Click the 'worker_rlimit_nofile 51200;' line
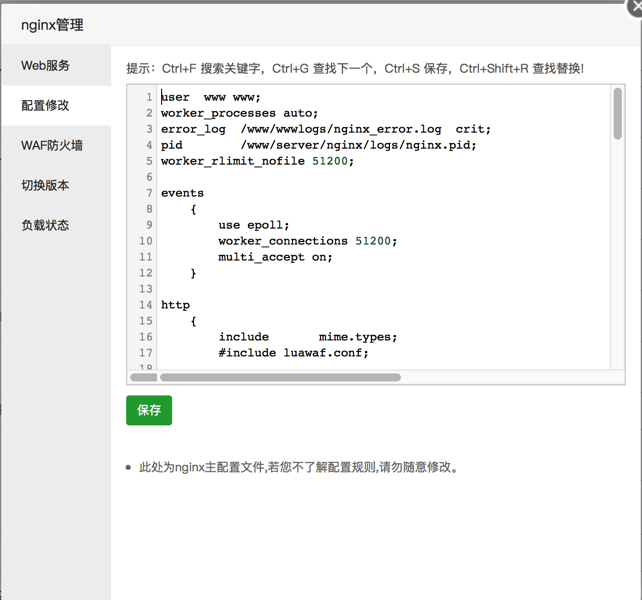642x600 pixels. click(257, 161)
